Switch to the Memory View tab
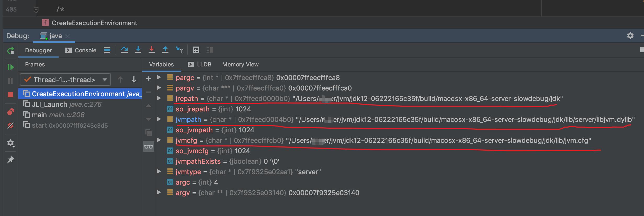The image size is (644, 216). click(240, 64)
